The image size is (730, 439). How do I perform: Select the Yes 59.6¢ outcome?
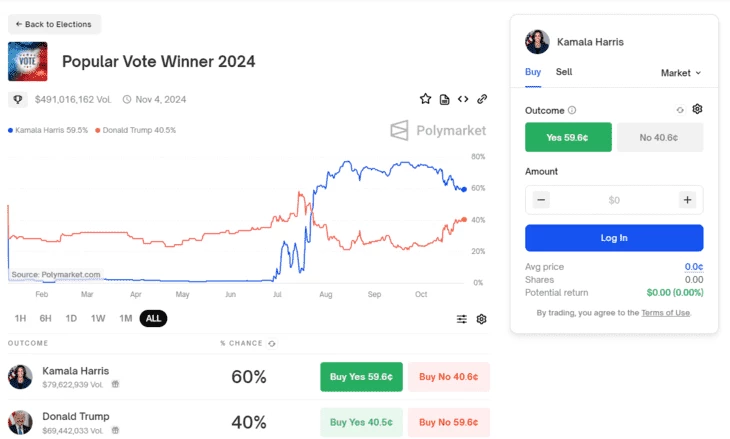click(568, 137)
